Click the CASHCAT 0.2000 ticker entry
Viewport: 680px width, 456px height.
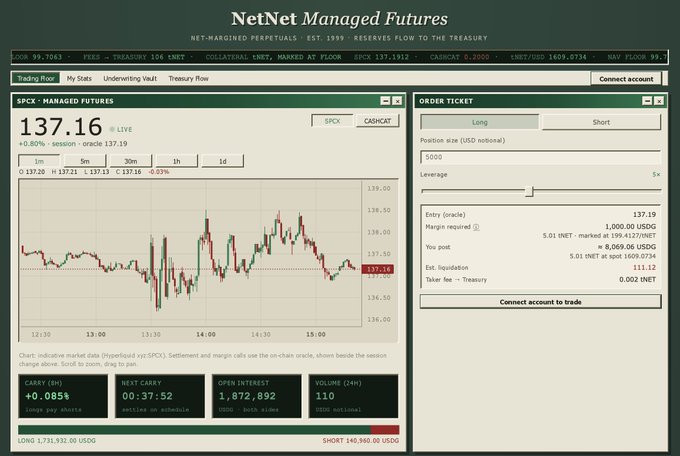coord(459,57)
